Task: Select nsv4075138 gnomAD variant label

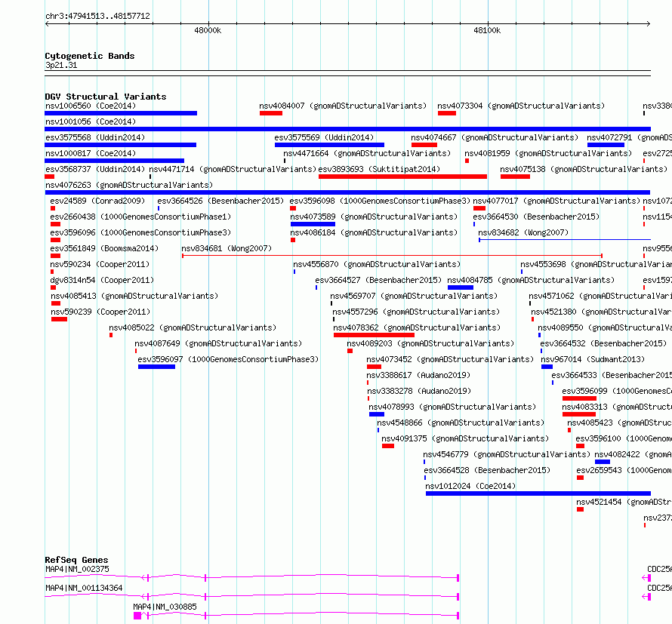Action: (584, 169)
